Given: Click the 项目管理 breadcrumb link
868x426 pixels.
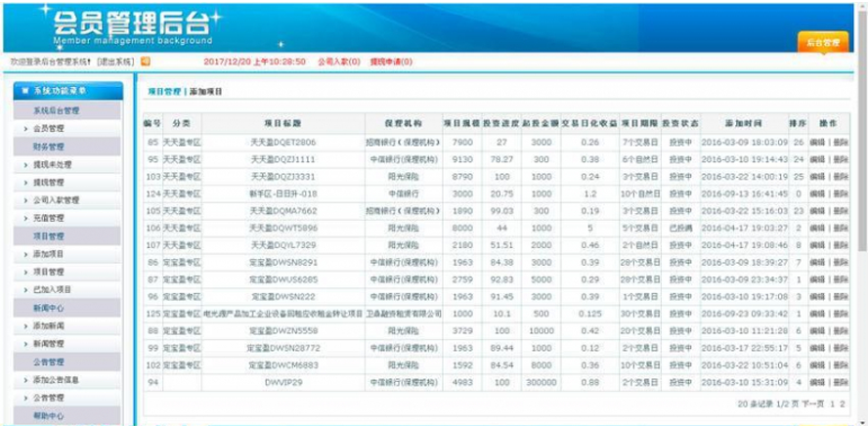Looking at the screenshot, I should click(164, 92).
